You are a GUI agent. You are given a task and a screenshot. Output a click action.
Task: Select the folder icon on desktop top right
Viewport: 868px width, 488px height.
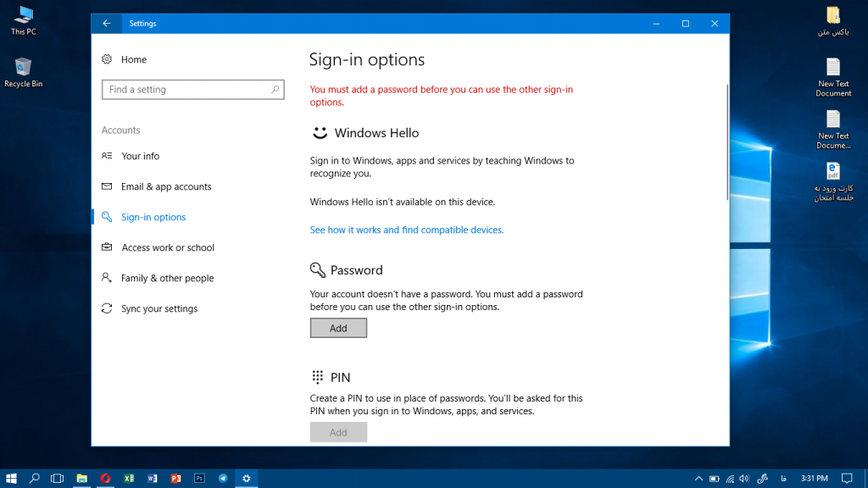point(833,21)
